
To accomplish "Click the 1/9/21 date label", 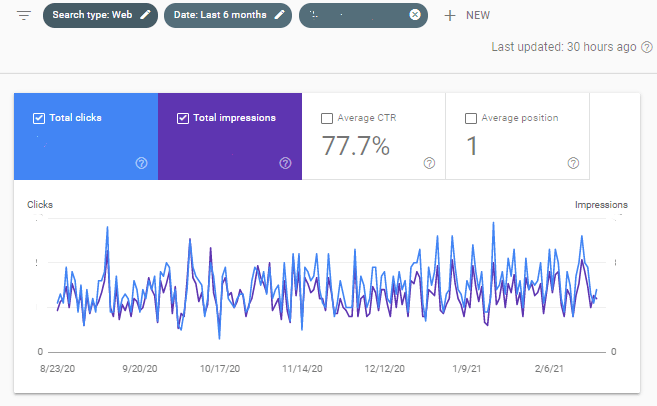I will point(466,369).
